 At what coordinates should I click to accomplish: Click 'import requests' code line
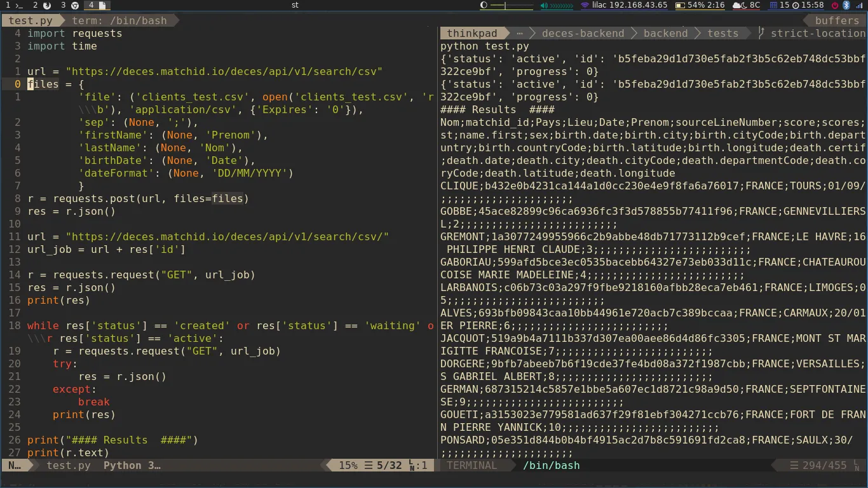74,33
